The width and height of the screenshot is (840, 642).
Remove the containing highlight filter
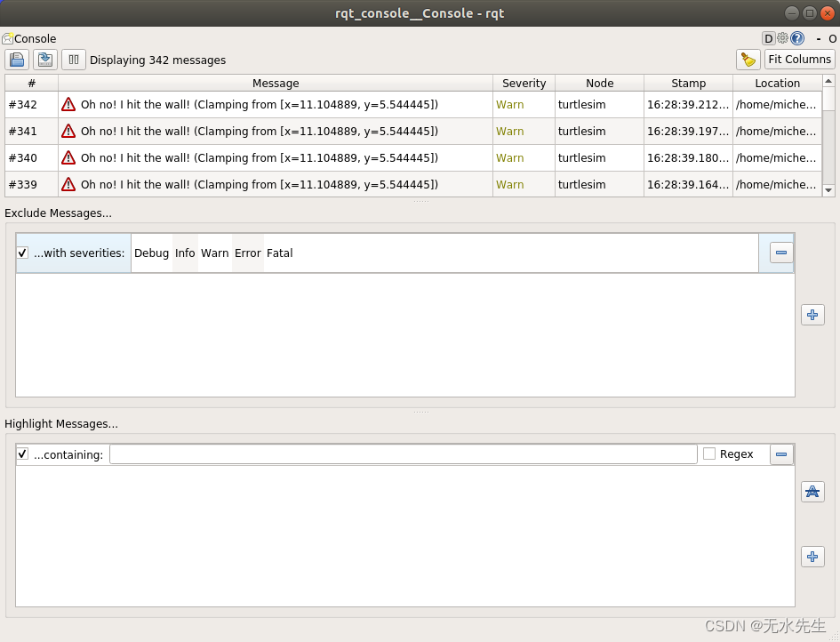[x=781, y=454]
